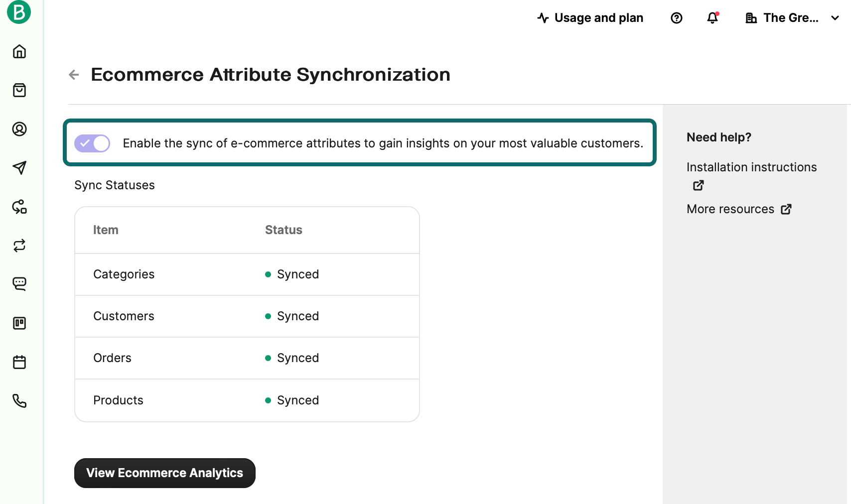The height and width of the screenshot is (504, 851).
Task: Open the Campaigns paper plane icon
Action: point(19,168)
